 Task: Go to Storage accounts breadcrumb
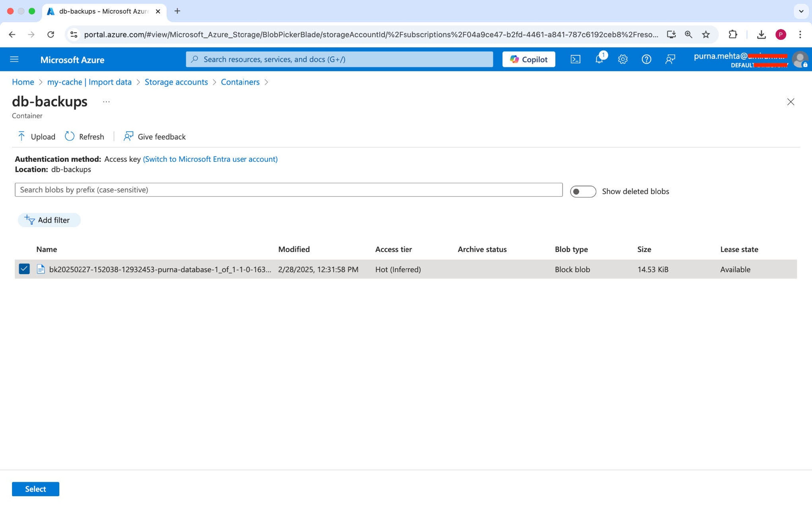point(176,82)
